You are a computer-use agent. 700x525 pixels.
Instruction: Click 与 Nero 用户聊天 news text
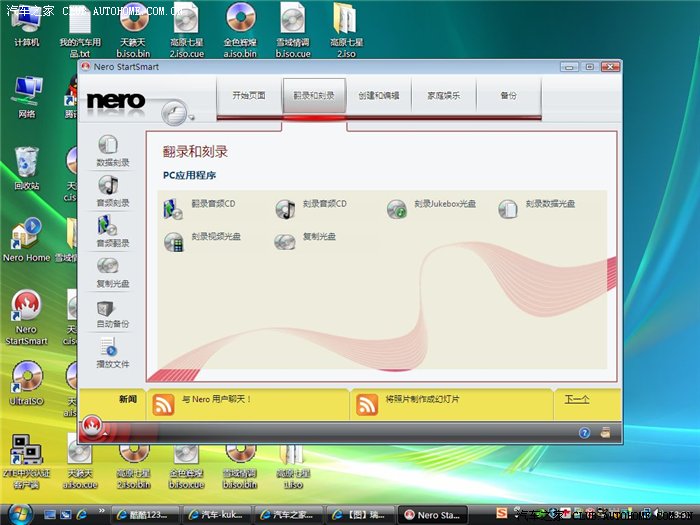click(216, 399)
